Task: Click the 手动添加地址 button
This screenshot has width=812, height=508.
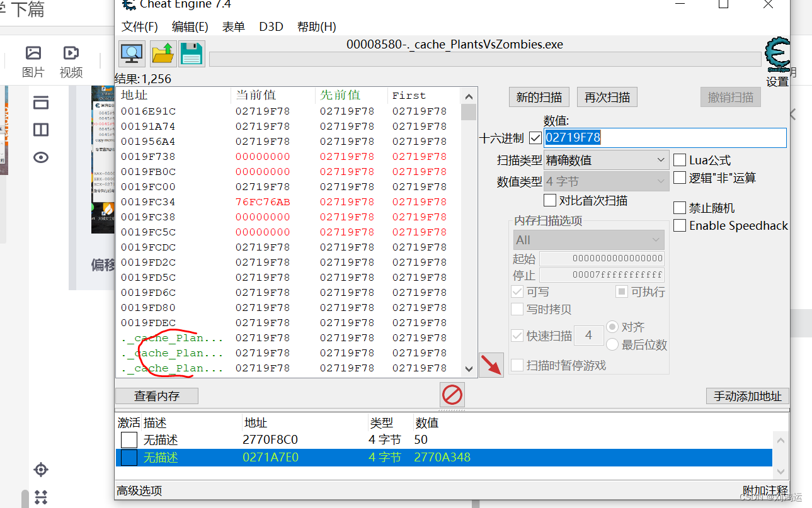Action: pyautogui.click(x=748, y=396)
